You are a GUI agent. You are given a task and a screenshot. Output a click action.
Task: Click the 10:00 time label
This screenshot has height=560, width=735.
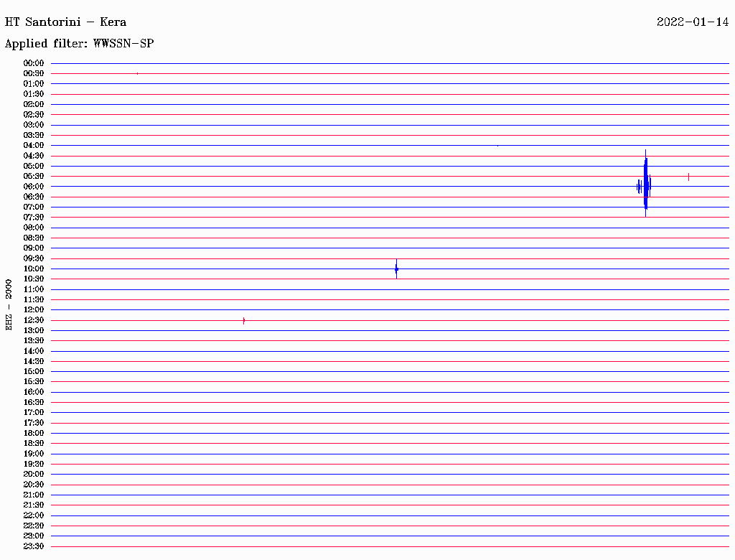[x=34, y=269]
